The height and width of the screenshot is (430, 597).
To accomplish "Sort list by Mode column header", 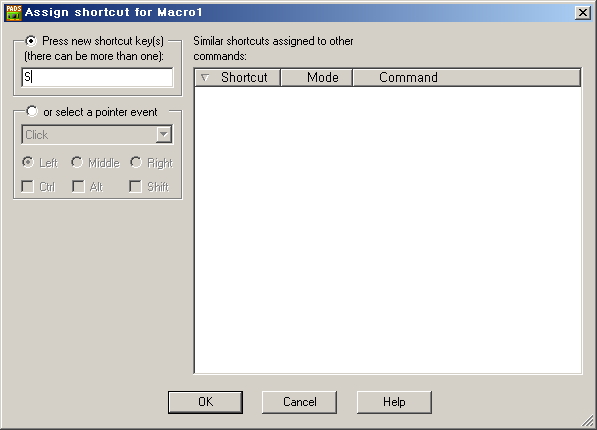I will click(317, 78).
